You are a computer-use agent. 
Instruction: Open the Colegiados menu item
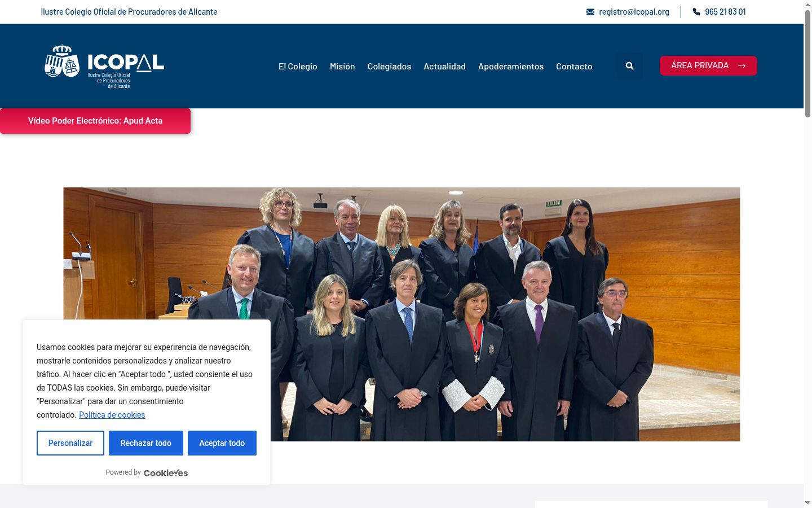click(x=389, y=67)
